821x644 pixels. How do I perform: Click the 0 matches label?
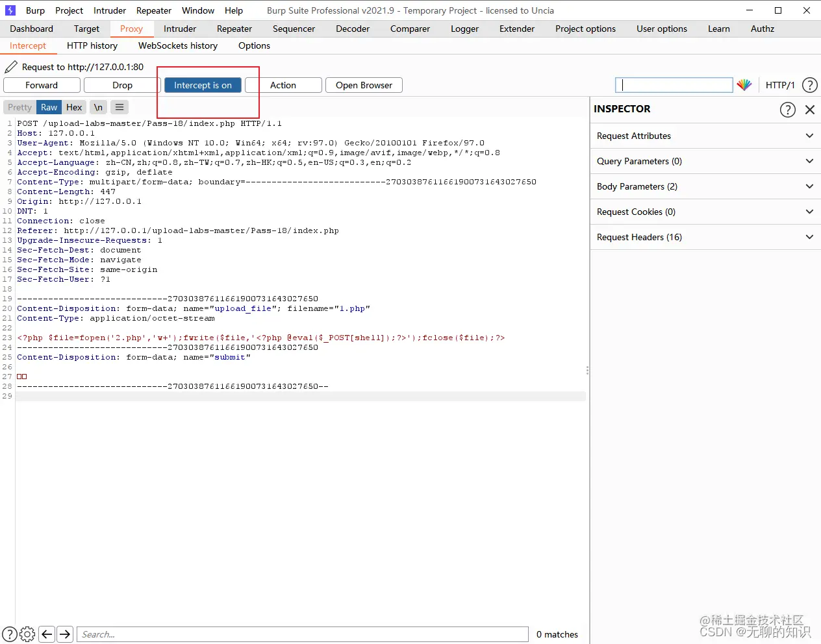coord(557,634)
